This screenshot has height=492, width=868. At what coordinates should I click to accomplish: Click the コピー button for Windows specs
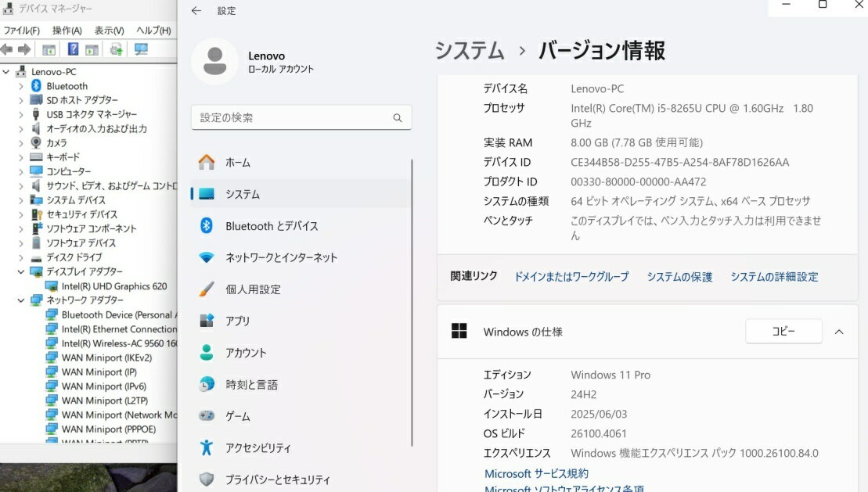pos(783,332)
